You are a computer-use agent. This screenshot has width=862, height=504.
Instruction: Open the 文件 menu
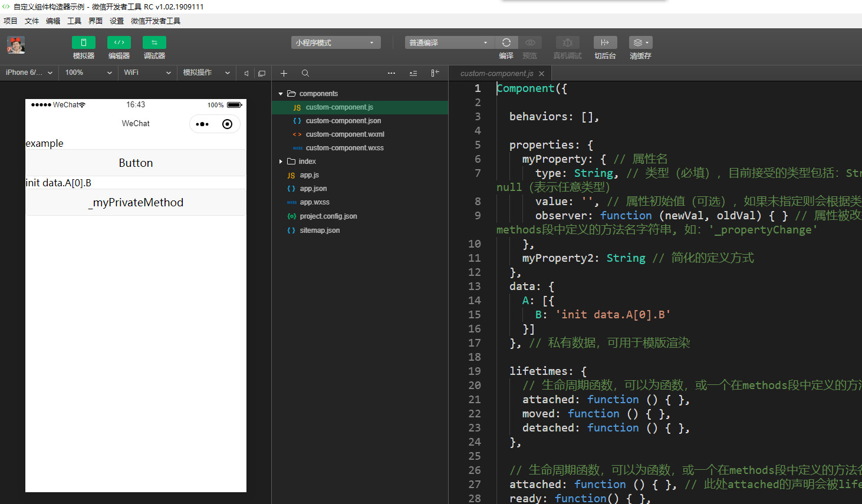[32, 21]
